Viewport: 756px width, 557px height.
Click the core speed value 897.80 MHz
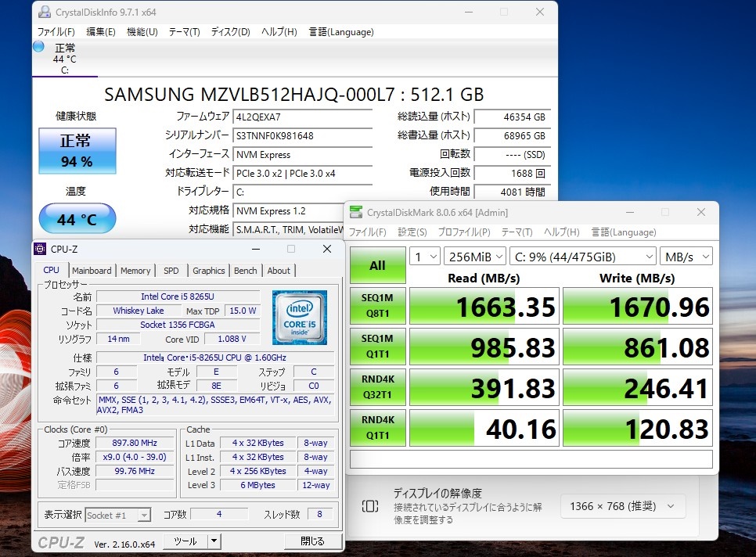pyautogui.click(x=135, y=443)
